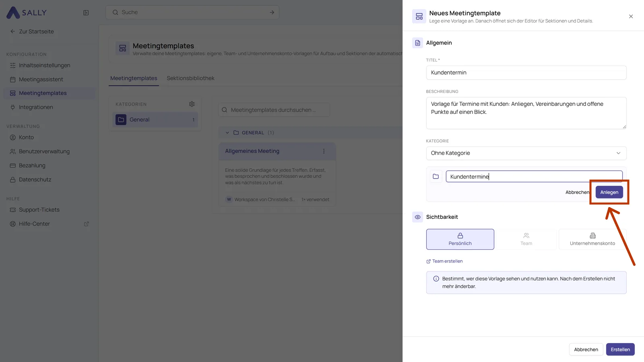
Task: Click the info icon in the visibility note
Action: point(436,279)
